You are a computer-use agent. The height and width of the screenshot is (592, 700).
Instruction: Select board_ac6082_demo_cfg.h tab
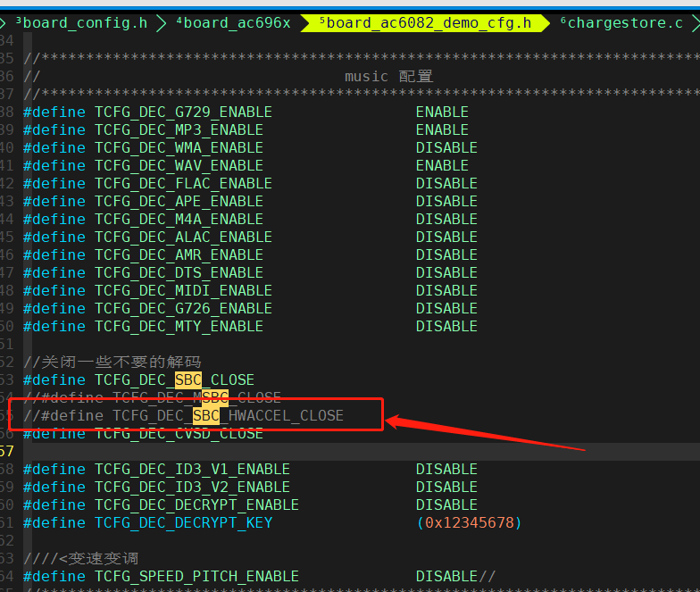[425, 23]
